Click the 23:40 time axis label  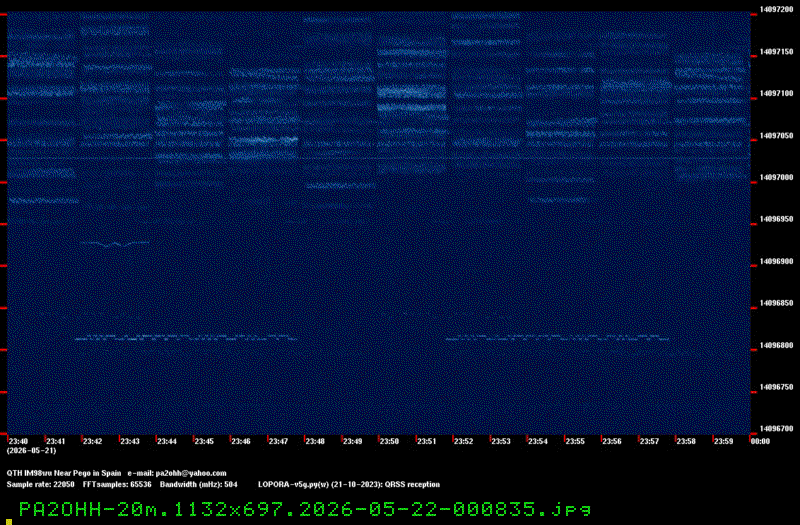[18, 441]
